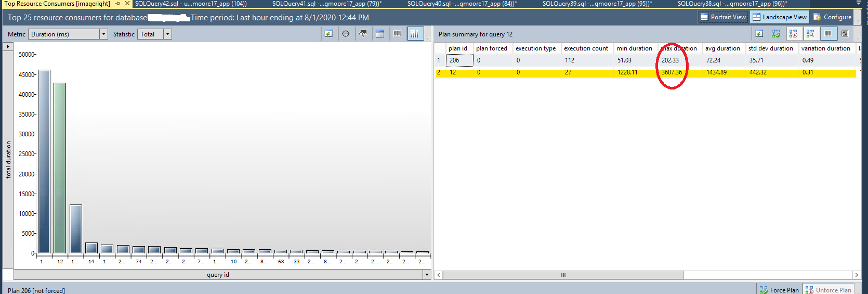Select the bar for query 33

[296, 252]
